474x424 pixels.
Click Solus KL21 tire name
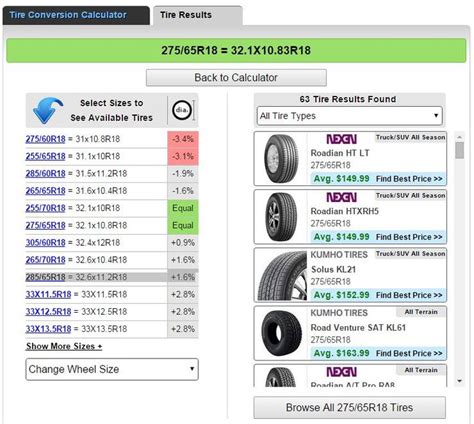333,269
